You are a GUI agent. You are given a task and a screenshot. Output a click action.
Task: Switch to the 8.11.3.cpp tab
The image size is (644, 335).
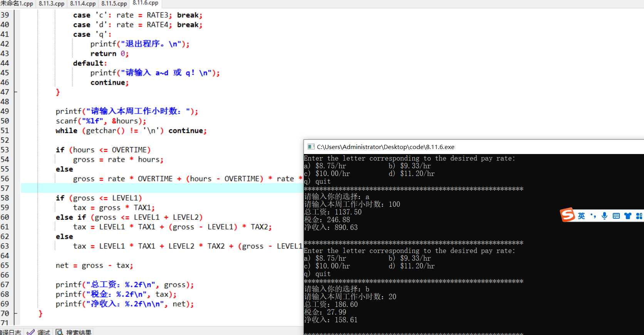(x=52, y=3)
